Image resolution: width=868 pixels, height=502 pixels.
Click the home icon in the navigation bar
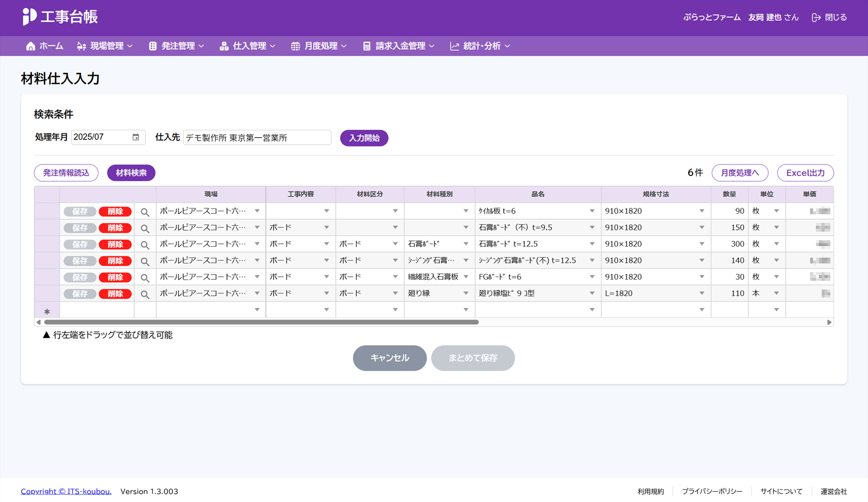click(x=31, y=46)
